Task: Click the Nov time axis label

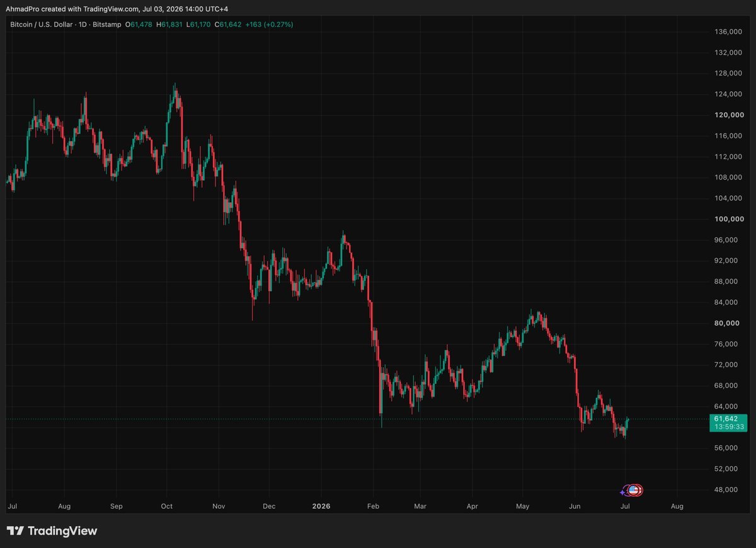Action: pos(219,506)
